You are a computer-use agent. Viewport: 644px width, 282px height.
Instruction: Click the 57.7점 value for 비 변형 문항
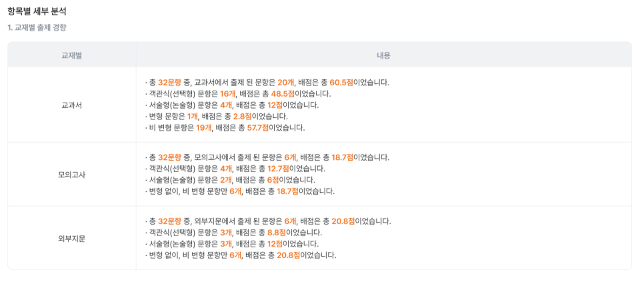point(257,127)
